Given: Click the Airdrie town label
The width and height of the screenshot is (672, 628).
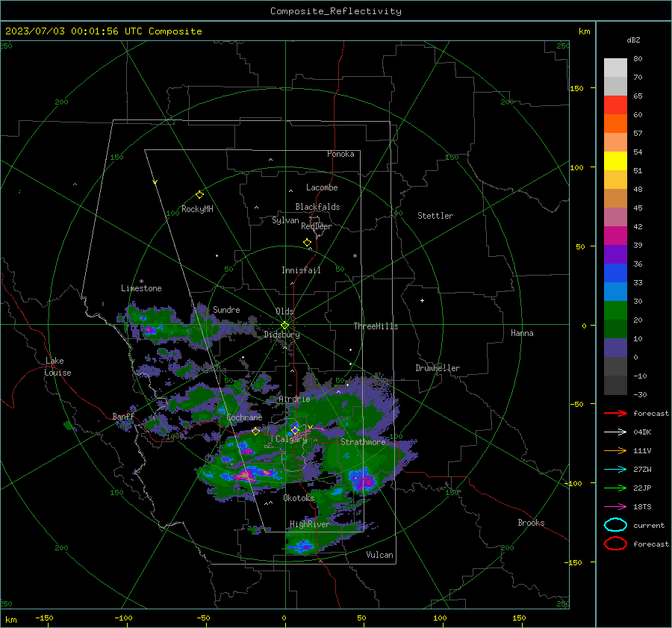Looking at the screenshot, I should point(294,399).
